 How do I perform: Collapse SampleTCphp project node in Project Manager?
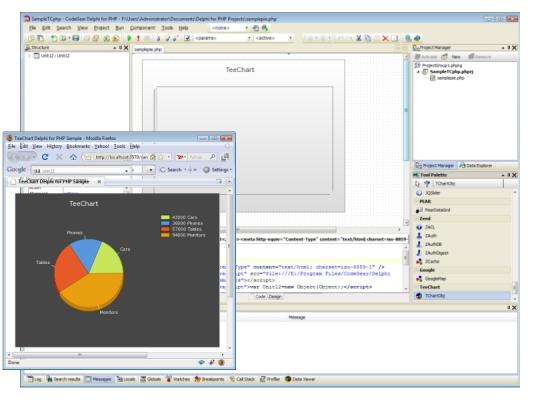[418, 72]
